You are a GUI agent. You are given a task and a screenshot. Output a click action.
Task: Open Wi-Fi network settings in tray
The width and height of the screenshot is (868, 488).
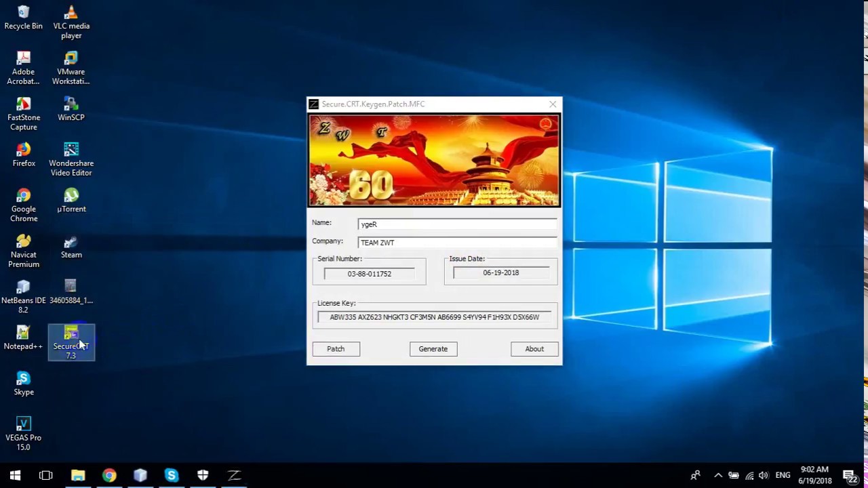click(x=749, y=475)
